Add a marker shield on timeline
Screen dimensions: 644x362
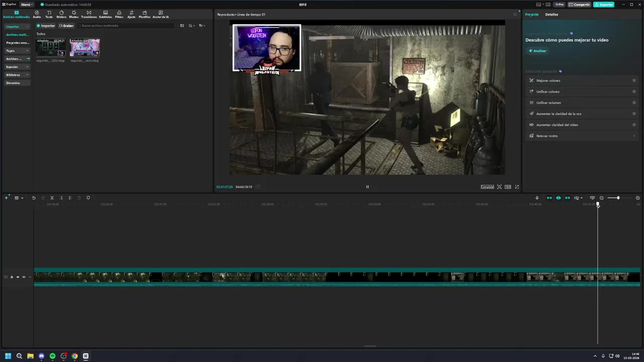click(x=88, y=198)
